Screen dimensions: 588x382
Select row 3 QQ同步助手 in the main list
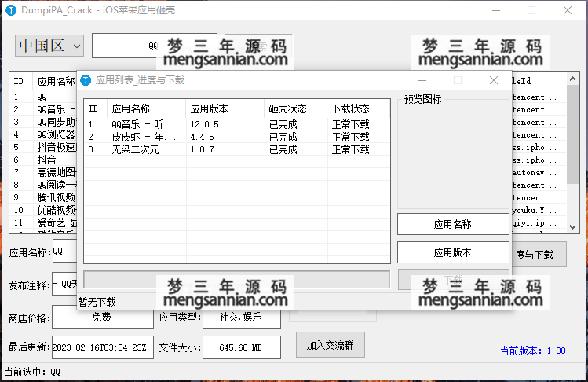[x=42, y=122]
